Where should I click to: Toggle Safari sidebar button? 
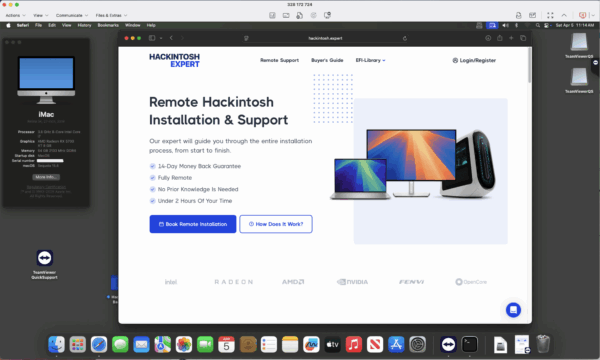coord(152,38)
